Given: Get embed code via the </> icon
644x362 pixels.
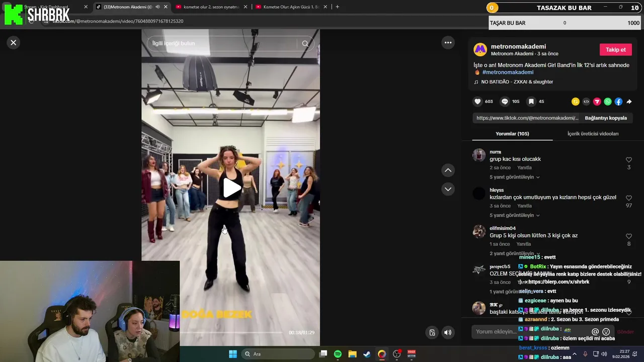Looking at the screenshot, I should [586, 102].
